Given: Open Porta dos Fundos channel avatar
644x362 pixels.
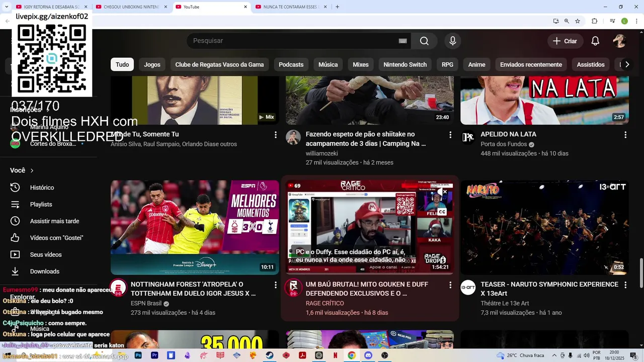Looking at the screenshot, I should (468, 137).
